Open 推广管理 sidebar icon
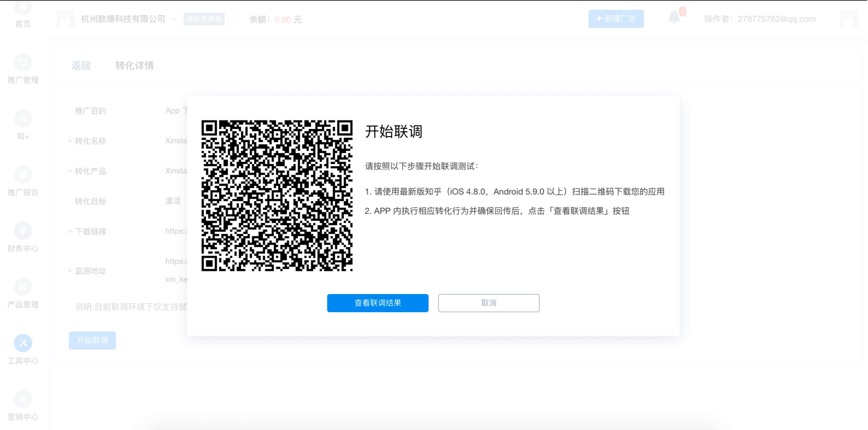The width and height of the screenshot is (868, 430). tap(23, 63)
